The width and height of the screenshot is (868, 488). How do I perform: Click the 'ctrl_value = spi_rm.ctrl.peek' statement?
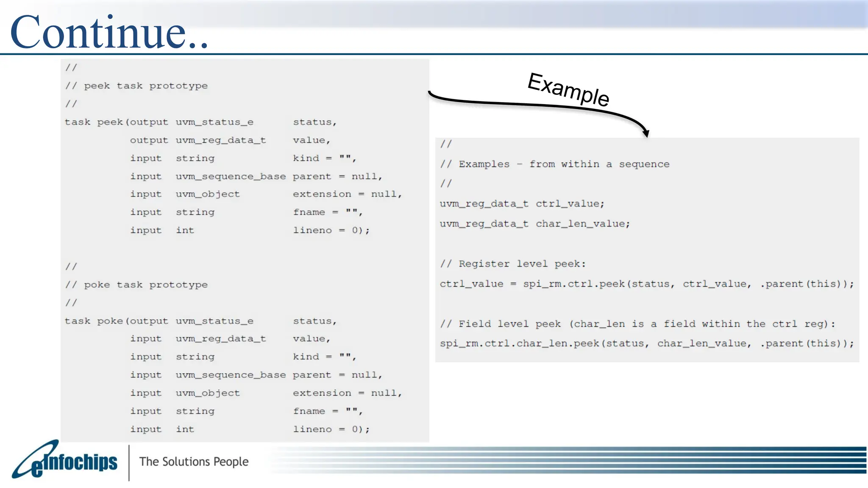pos(647,284)
